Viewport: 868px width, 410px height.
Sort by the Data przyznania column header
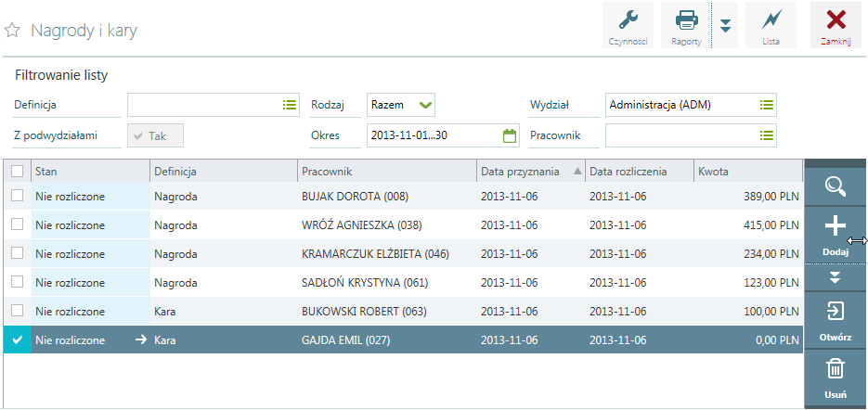coord(531,172)
